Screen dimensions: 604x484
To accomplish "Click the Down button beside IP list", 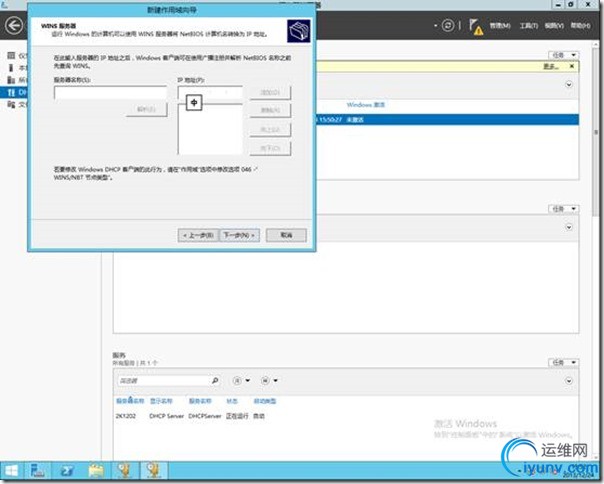I will click(270, 148).
